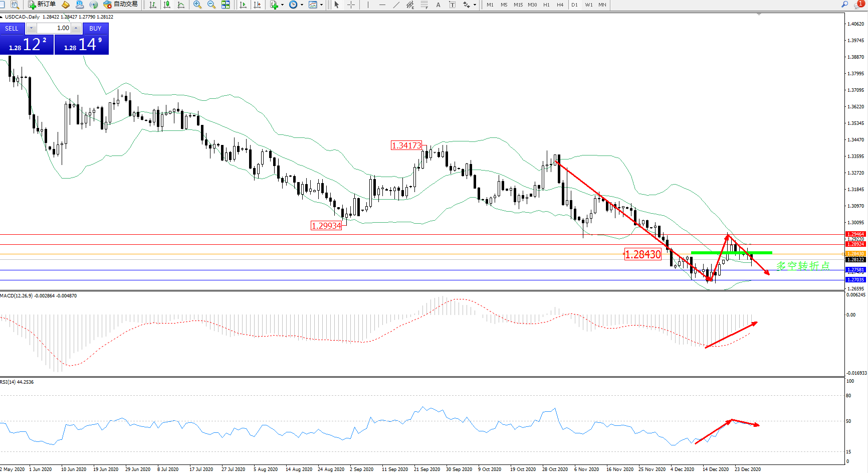Increase lot volume with up arrow

pos(76,28)
